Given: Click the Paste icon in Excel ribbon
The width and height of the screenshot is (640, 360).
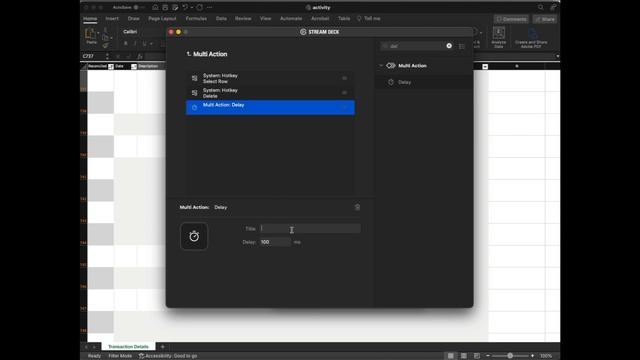Looking at the screenshot, I should (x=90, y=34).
